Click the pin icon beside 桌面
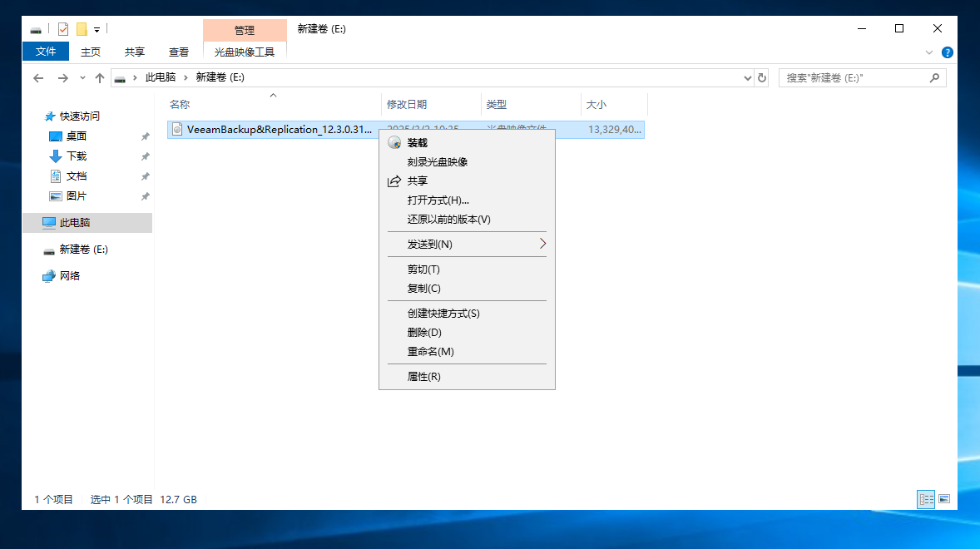This screenshot has width=980, height=549. point(145,136)
